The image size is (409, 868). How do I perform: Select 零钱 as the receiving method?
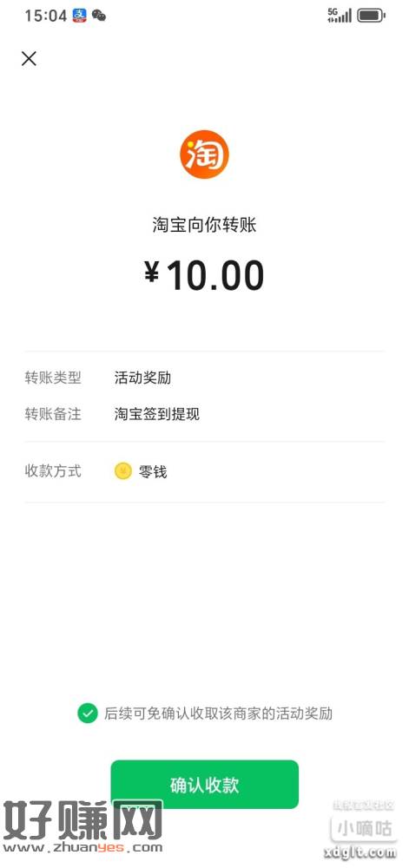coord(153,471)
